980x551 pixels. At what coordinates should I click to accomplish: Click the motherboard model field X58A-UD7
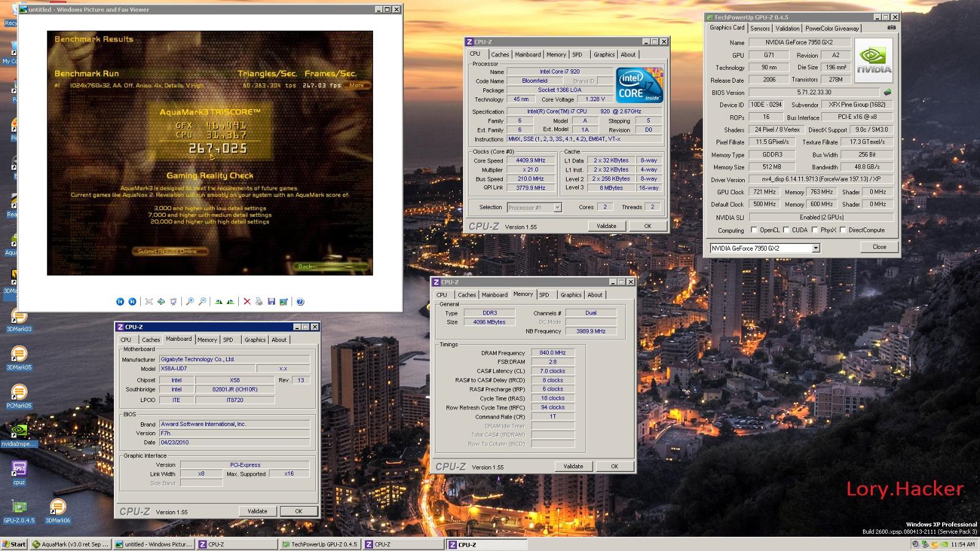pos(206,368)
